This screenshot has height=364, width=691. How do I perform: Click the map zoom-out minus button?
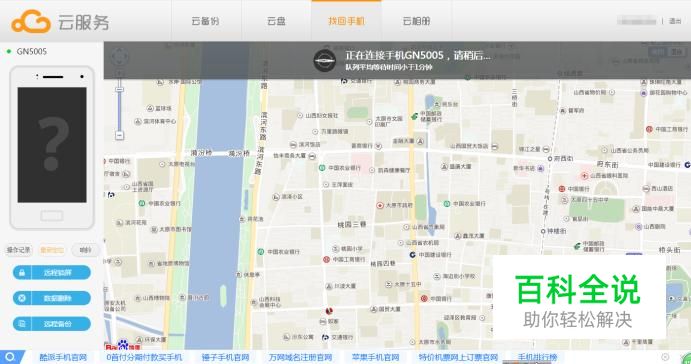click(x=119, y=135)
